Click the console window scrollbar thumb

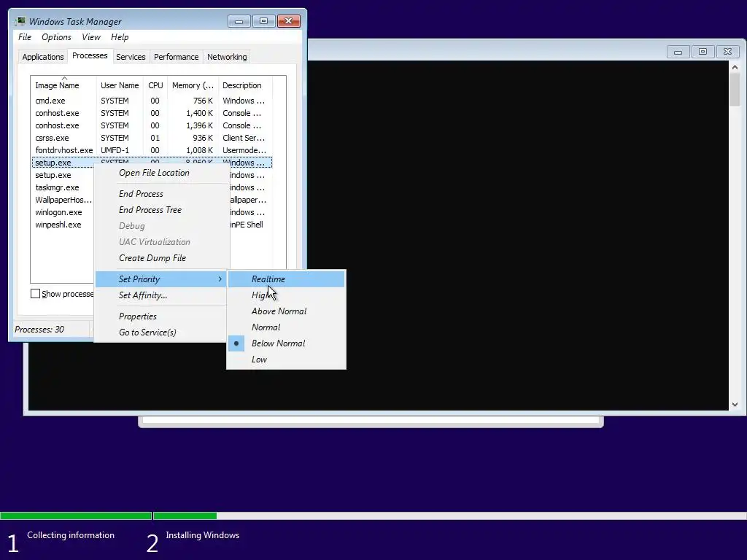point(735,90)
